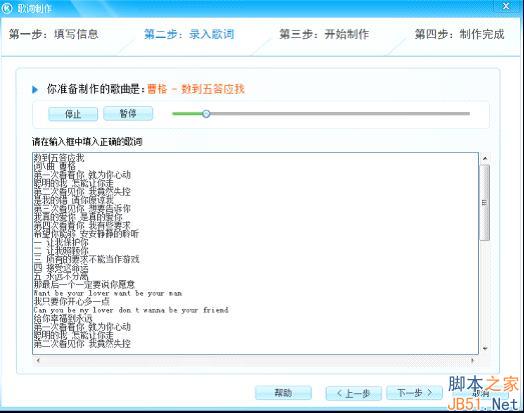Click the 停止 stop button
This screenshot has height=413, width=524.
[x=73, y=114]
